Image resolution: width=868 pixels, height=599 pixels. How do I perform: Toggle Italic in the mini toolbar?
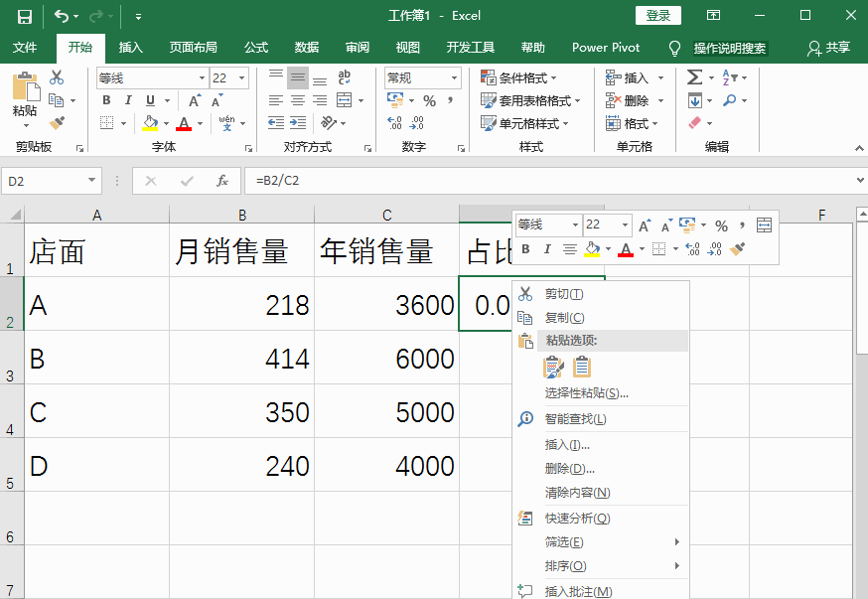coord(547,249)
